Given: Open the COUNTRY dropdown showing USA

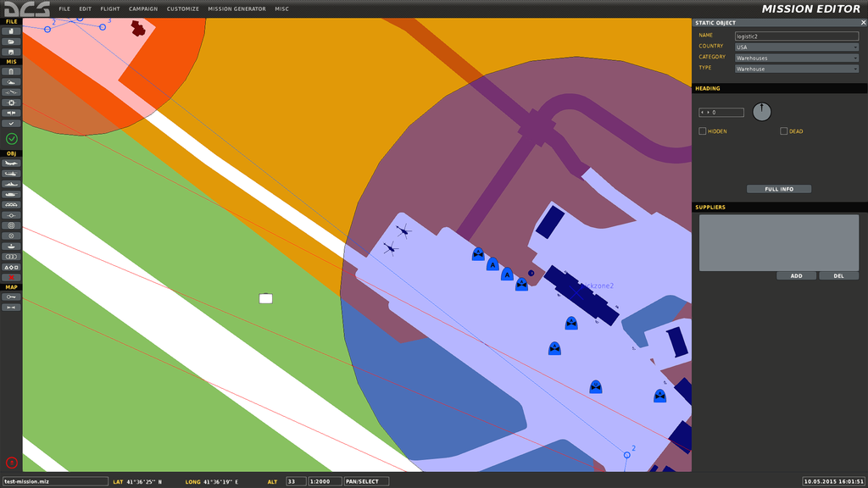Looking at the screenshot, I should [796, 47].
